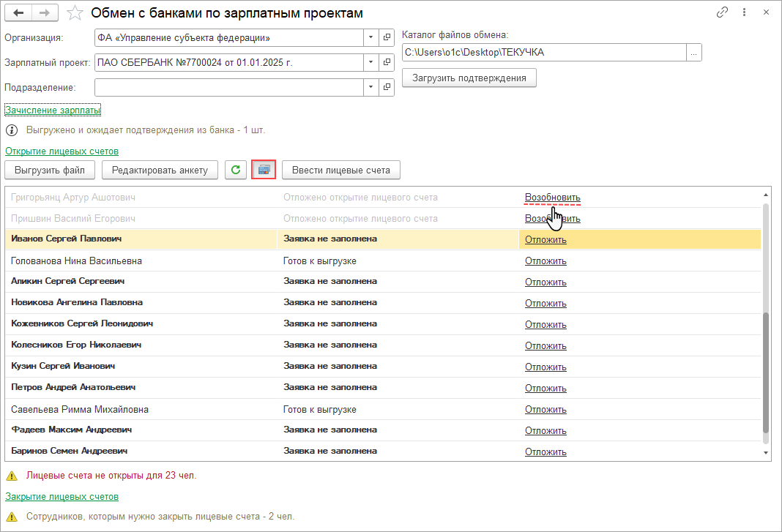Open the Подразделение field's open-form icon
The image size is (782, 532).
coord(387,88)
